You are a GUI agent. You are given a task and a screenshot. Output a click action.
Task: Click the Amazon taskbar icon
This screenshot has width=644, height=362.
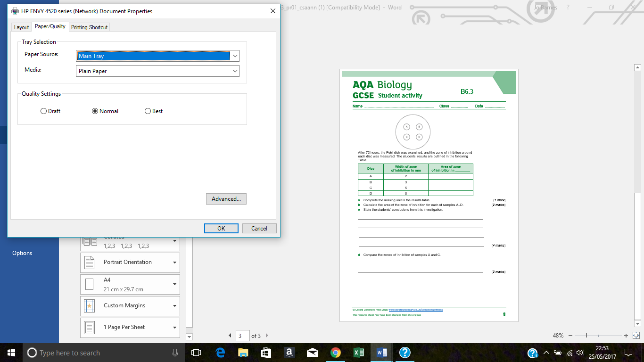click(289, 353)
